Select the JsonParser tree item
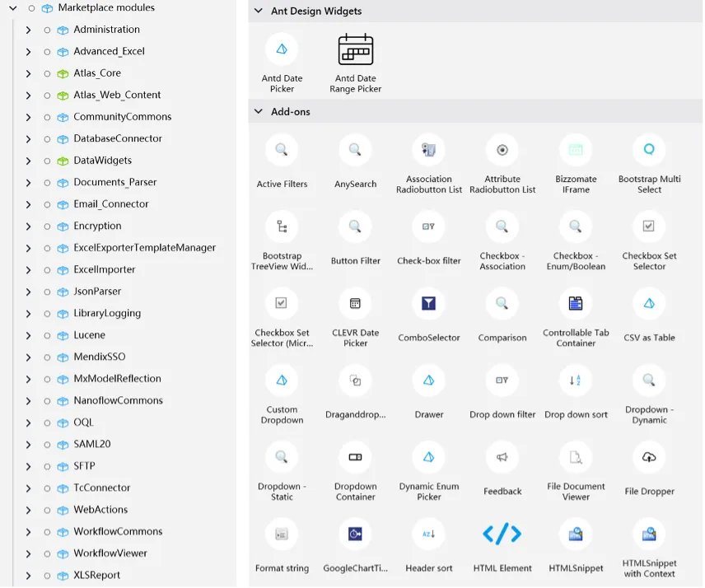 coord(97,292)
